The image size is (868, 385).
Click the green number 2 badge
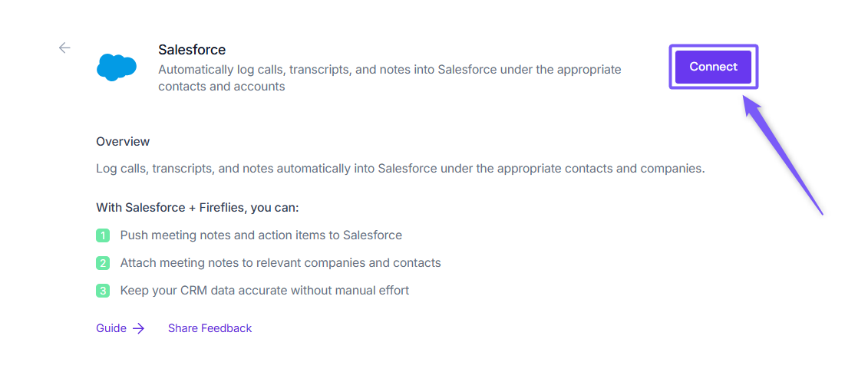(103, 263)
